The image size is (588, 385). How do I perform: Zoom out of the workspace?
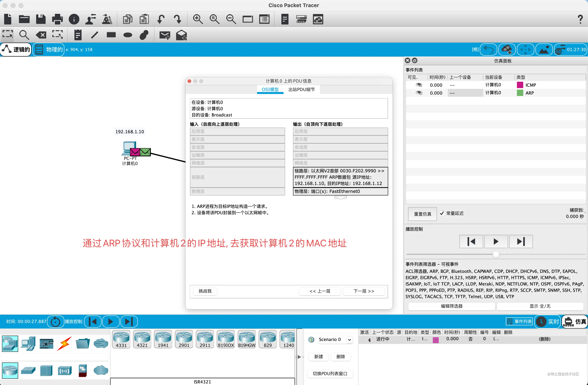231,19
